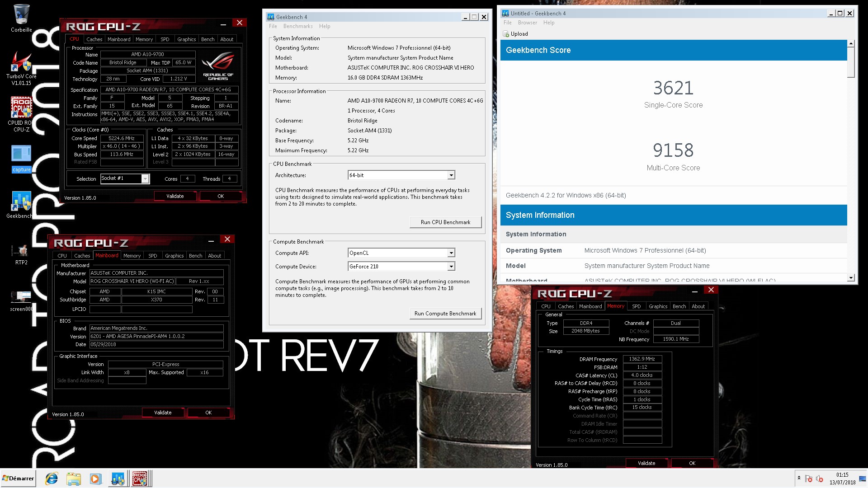The image size is (868, 488).
Task: Open Windows Explorer folder in taskbar
Action: click(74, 479)
